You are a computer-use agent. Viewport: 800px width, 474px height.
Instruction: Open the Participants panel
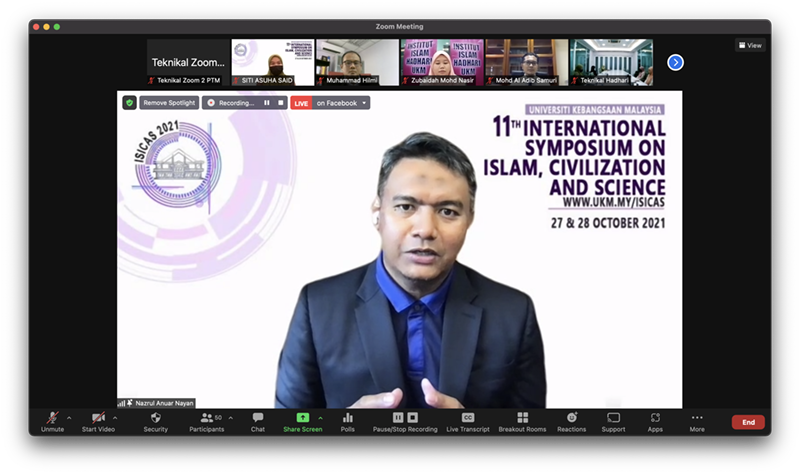coord(207,418)
